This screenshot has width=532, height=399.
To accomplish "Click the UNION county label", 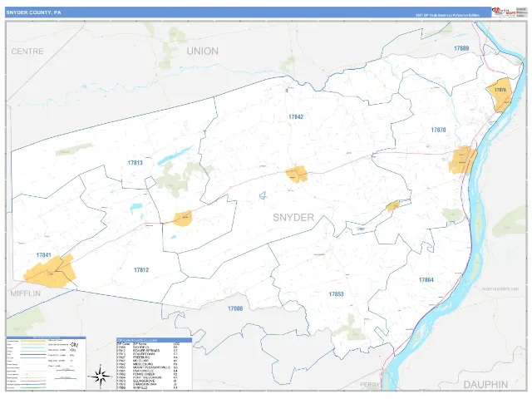I will click(203, 52).
